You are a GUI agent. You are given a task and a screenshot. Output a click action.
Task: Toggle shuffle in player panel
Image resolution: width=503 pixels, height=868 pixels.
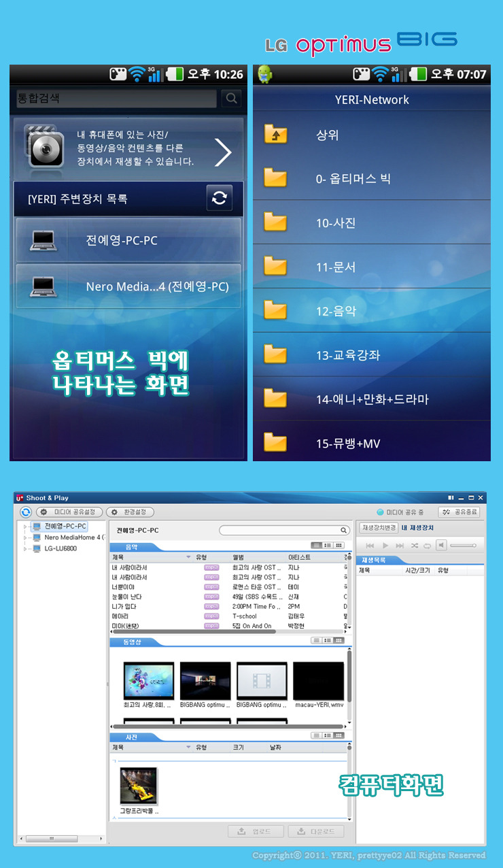[x=414, y=546]
